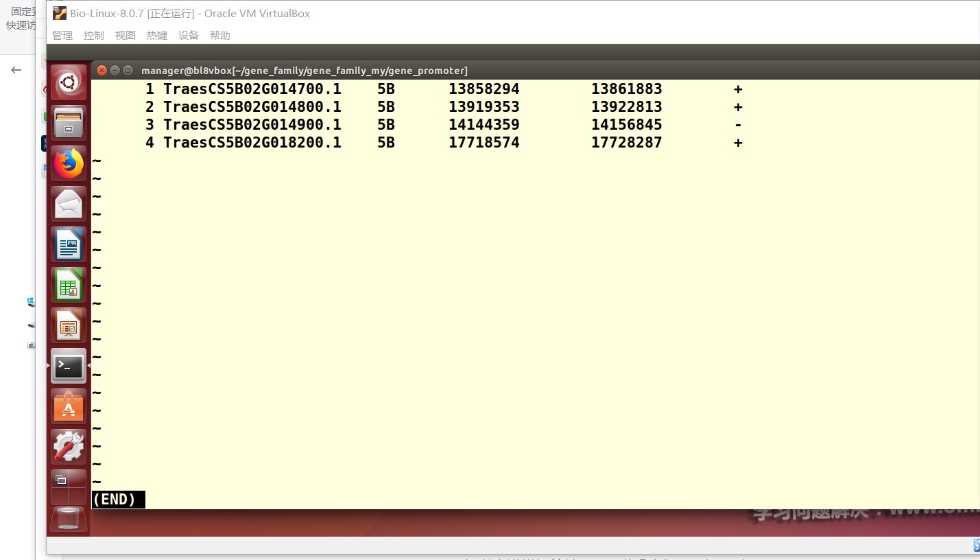
Task: Open the 控制 menu in VirtualBox
Action: 94,36
